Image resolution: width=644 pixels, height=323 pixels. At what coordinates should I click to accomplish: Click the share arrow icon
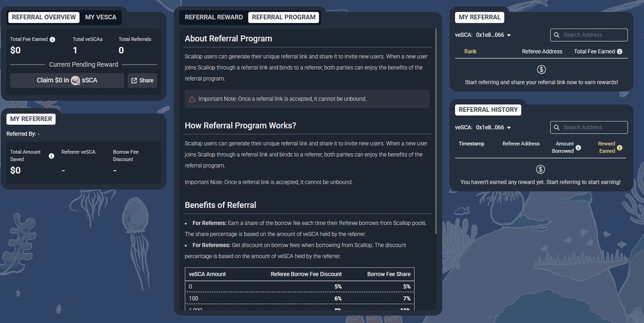[134, 81]
